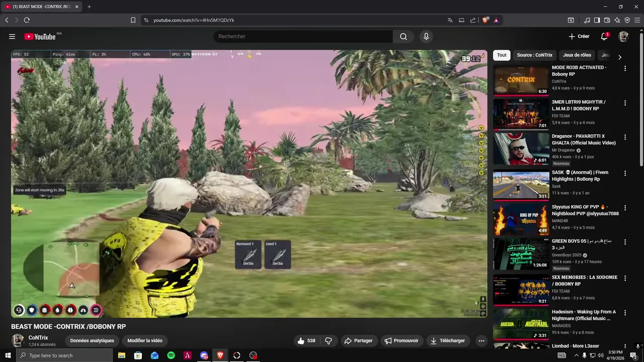Open the YouTube guide hamburger menu
This screenshot has width=644, height=362.
coord(12,36)
